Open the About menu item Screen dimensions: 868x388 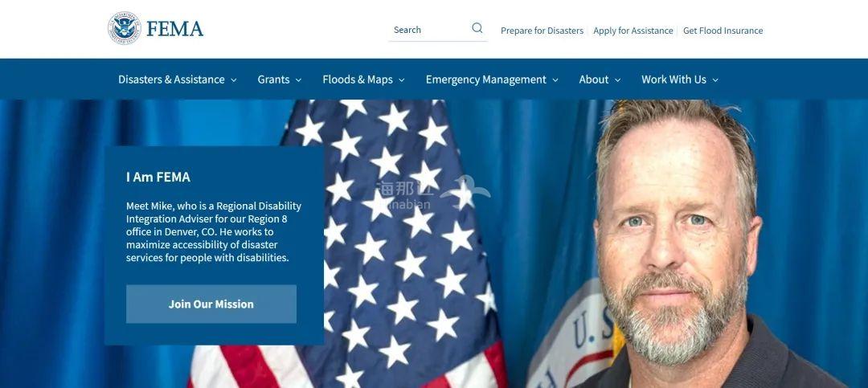pyautogui.click(x=594, y=80)
